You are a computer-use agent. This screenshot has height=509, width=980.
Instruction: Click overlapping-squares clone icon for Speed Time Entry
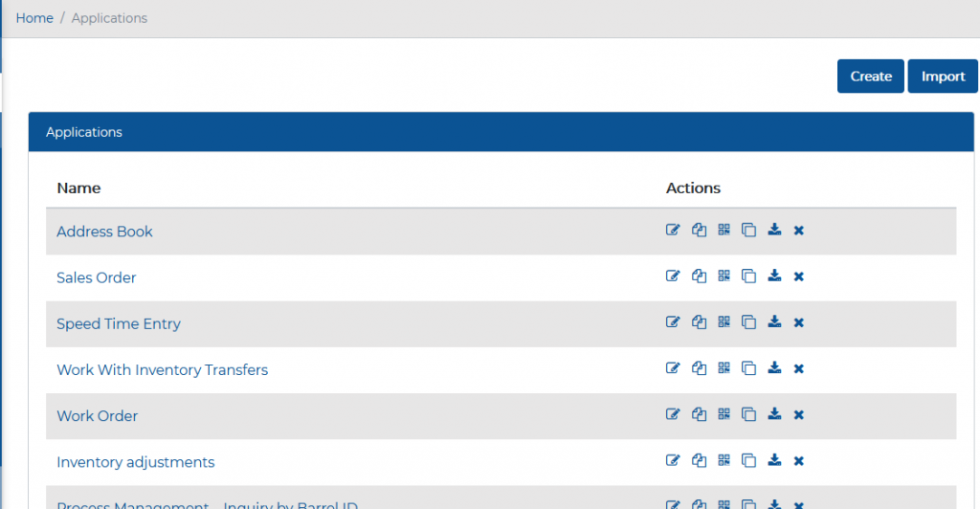(749, 322)
